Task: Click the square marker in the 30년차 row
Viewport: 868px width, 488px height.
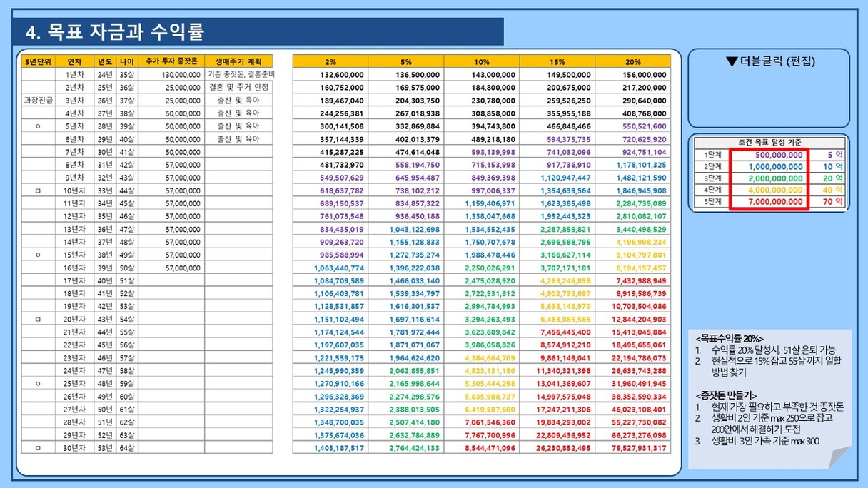Action: click(38, 447)
